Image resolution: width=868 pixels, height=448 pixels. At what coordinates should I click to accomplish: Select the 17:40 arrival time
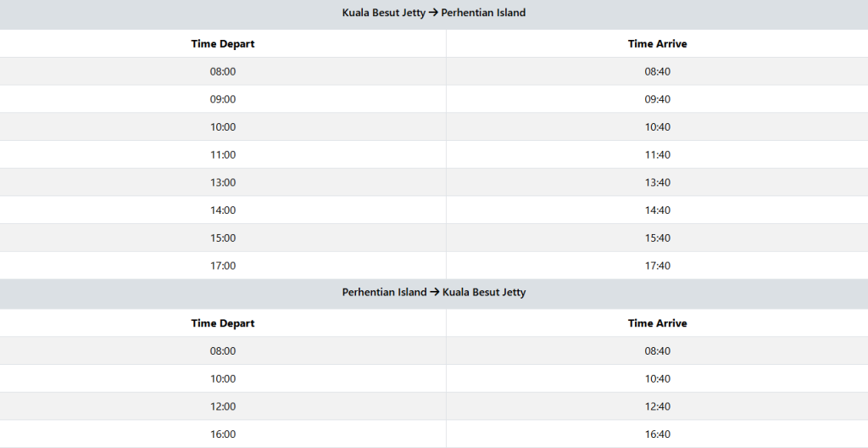[x=657, y=266]
